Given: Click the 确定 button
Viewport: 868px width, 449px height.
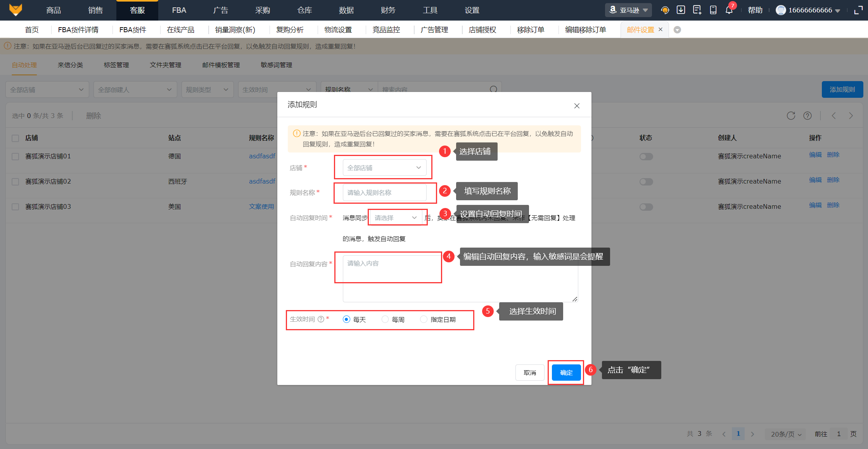Looking at the screenshot, I should pos(566,373).
